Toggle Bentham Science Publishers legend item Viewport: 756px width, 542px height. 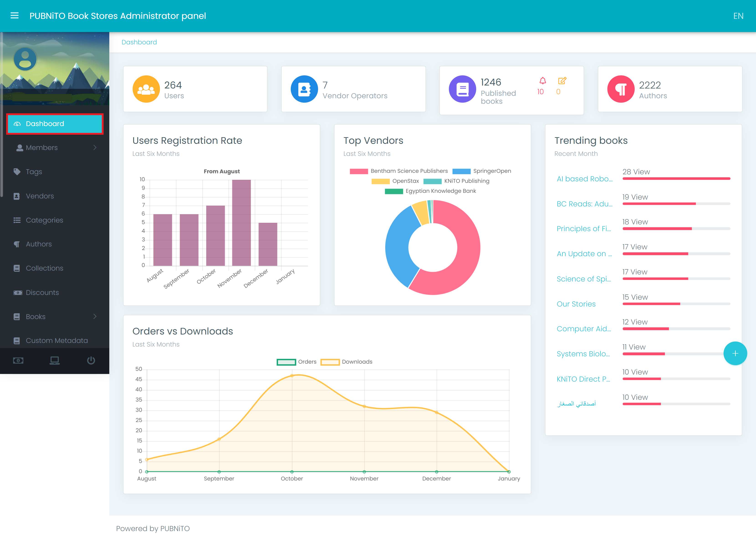pos(399,171)
